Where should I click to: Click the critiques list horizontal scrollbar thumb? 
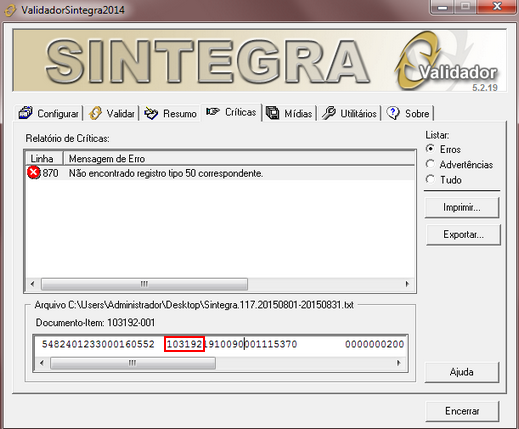tap(144, 284)
